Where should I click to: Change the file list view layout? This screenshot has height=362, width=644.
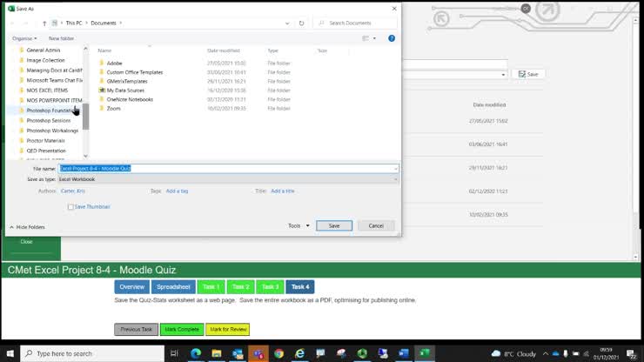(x=366, y=38)
